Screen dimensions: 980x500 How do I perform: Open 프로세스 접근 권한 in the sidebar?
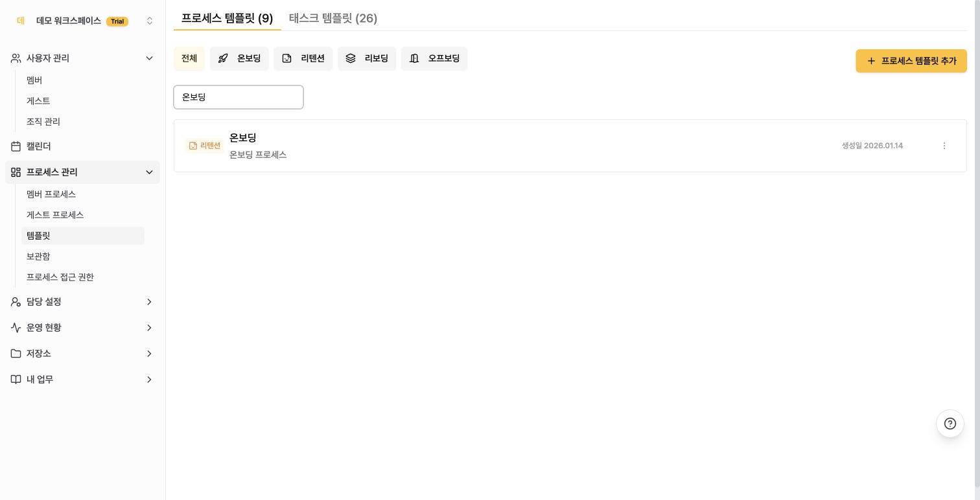click(x=60, y=277)
